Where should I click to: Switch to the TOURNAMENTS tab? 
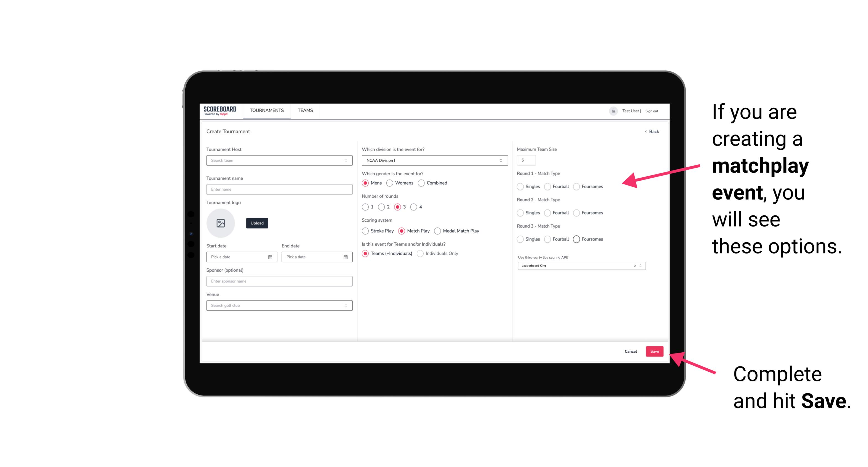click(266, 110)
